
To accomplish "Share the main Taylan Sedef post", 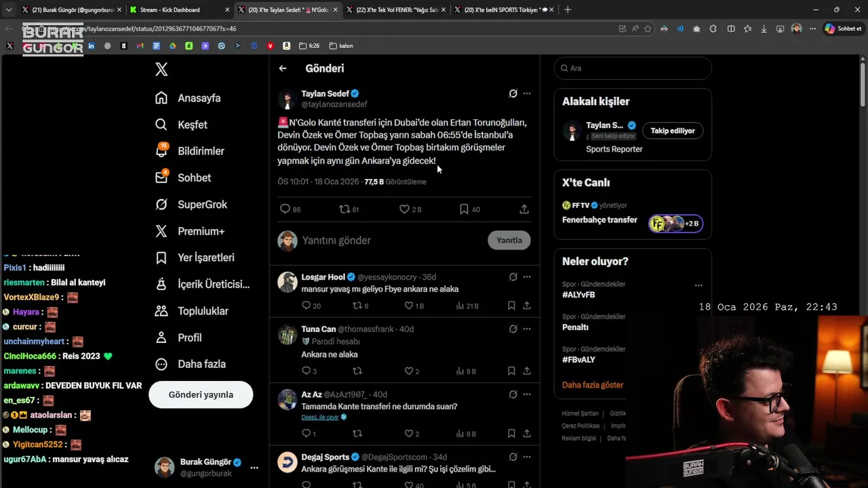I will coord(524,209).
